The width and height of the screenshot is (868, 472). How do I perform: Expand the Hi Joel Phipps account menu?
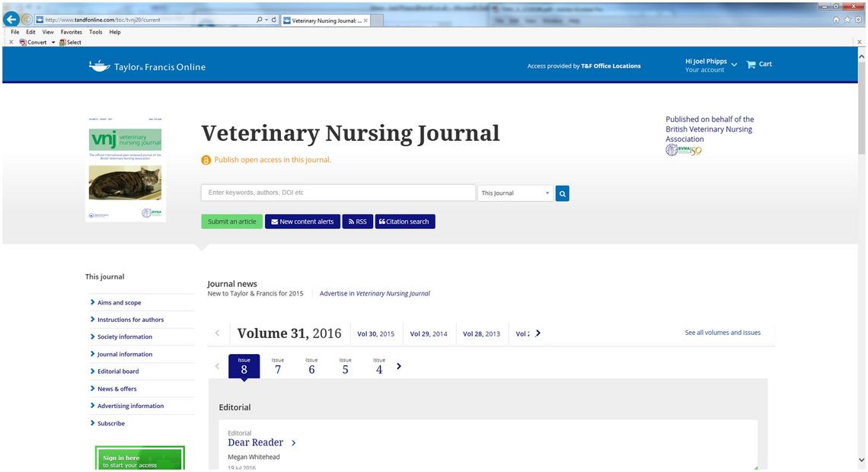[734, 65]
